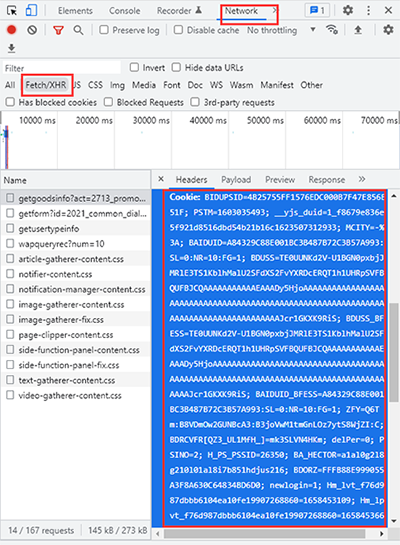Open the Payload tab

click(x=236, y=180)
